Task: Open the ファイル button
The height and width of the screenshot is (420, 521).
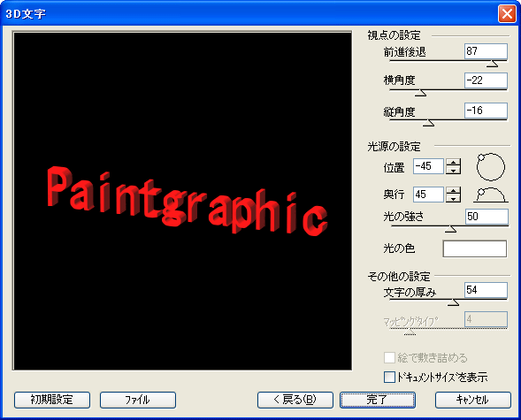Action: (138, 400)
